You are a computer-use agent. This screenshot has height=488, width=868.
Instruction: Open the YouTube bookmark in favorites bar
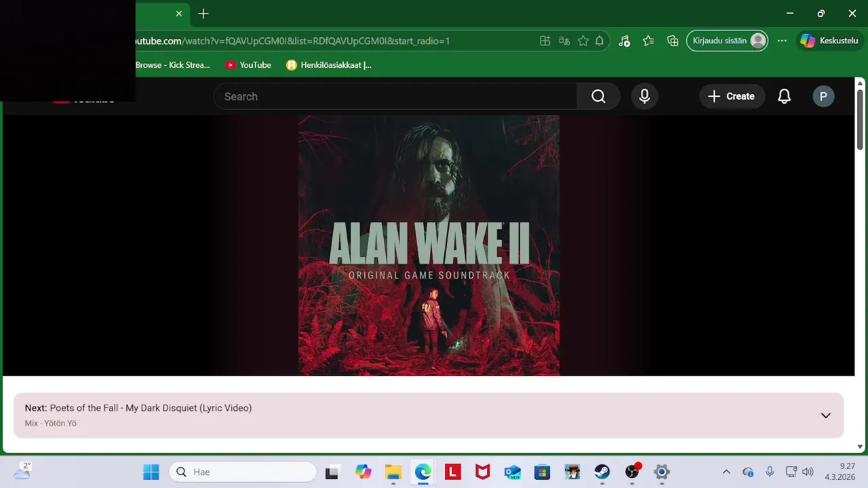click(248, 65)
